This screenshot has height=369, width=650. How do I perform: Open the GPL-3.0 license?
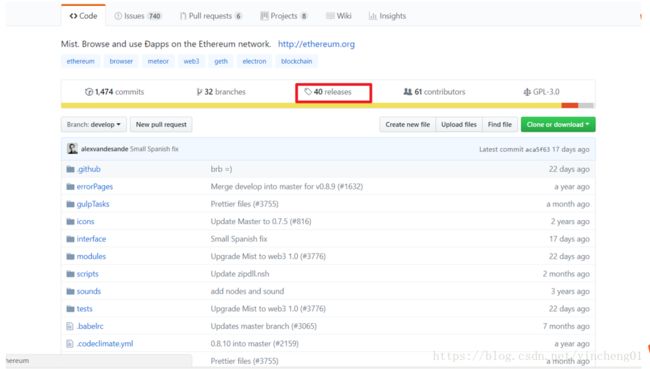pyautogui.click(x=541, y=92)
